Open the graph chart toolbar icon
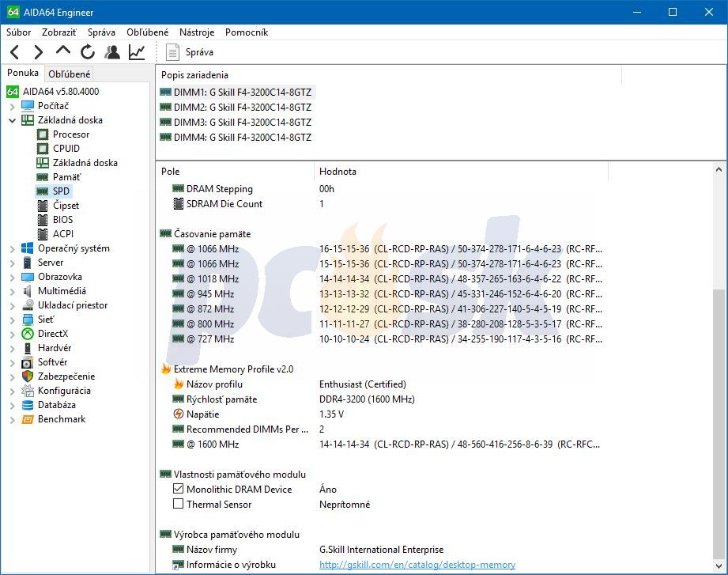 pos(137,52)
